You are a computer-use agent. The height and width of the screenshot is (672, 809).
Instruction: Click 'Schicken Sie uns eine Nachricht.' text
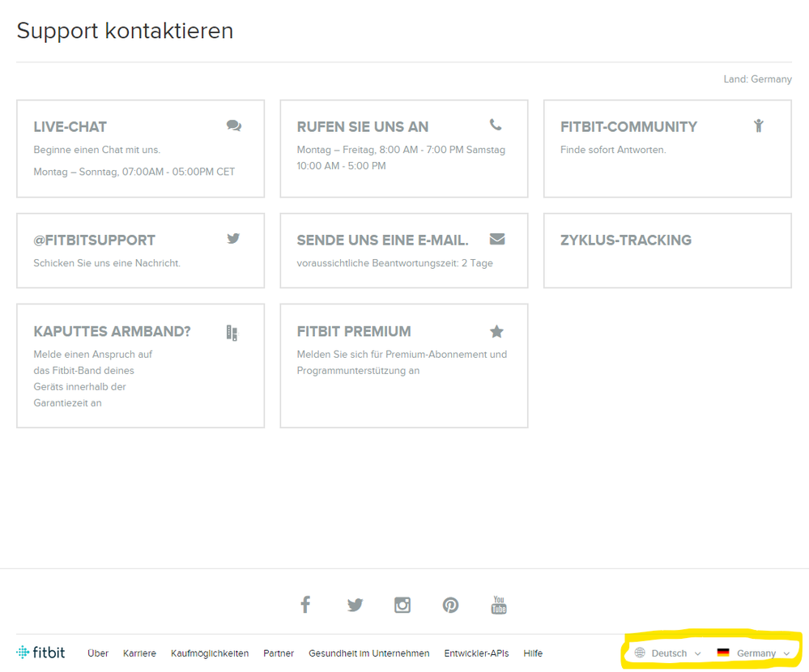pos(107,263)
